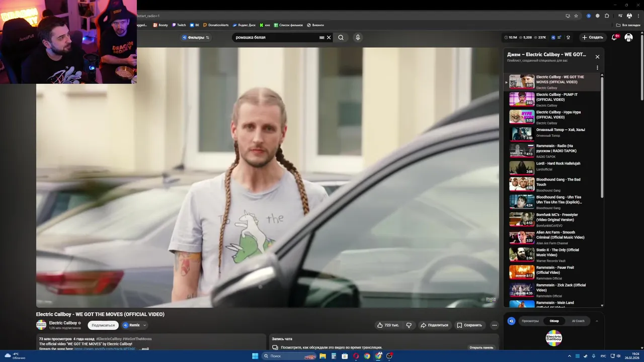Like the video (723 тыс.)
The image size is (644, 362).
coord(388,325)
